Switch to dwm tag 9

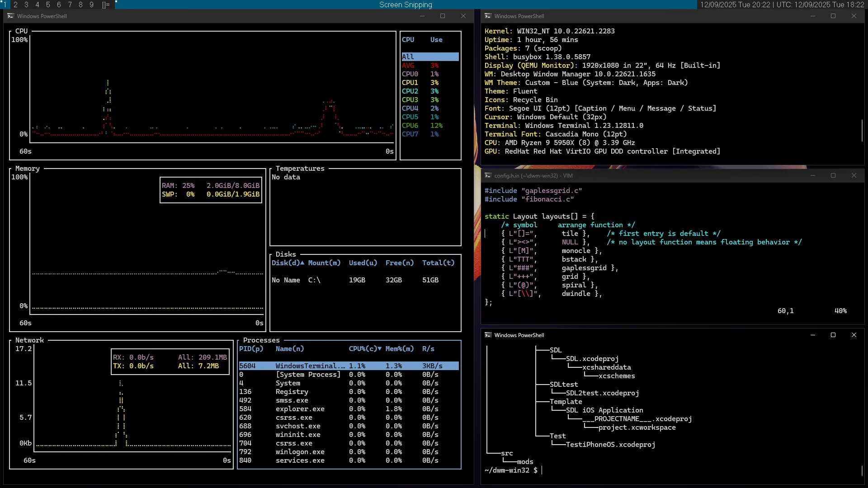(x=91, y=5)
